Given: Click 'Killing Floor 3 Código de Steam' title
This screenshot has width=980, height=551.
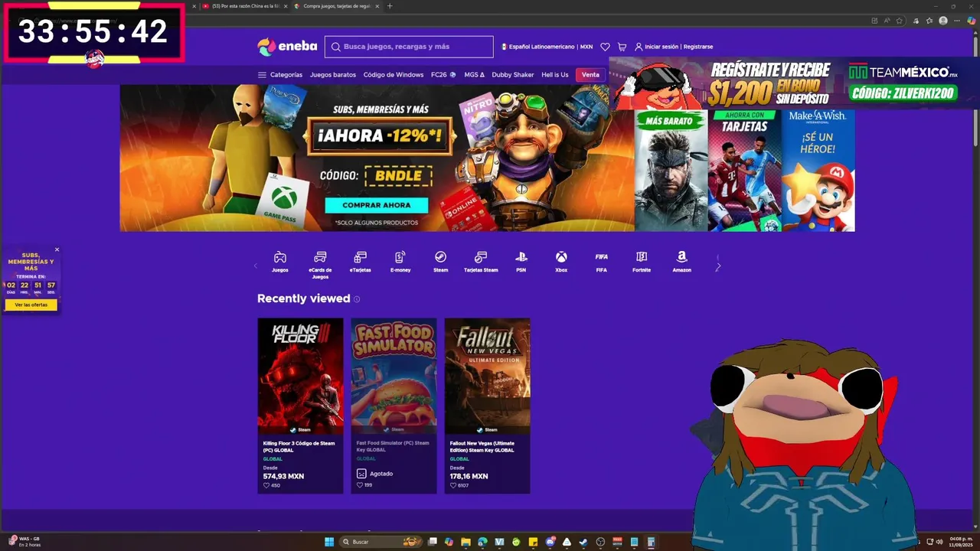Looking at the screenshot, I should pyautogui.click(x=299, y=446).
